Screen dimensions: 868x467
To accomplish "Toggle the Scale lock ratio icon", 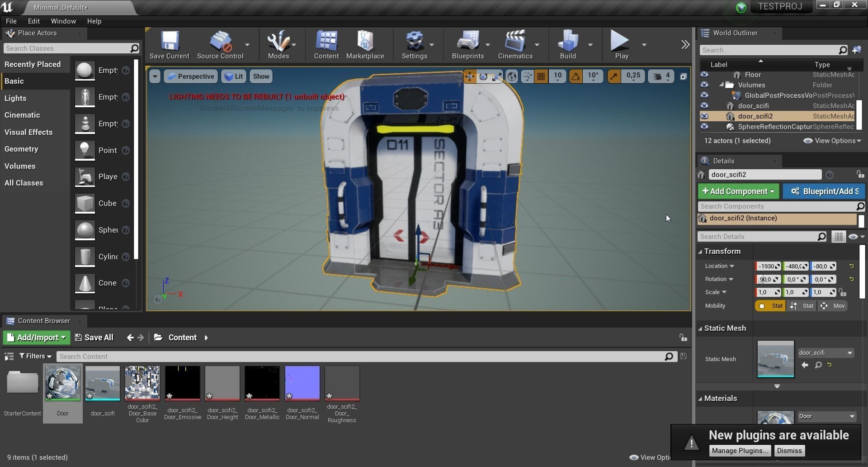I will (x=842, y=292).
